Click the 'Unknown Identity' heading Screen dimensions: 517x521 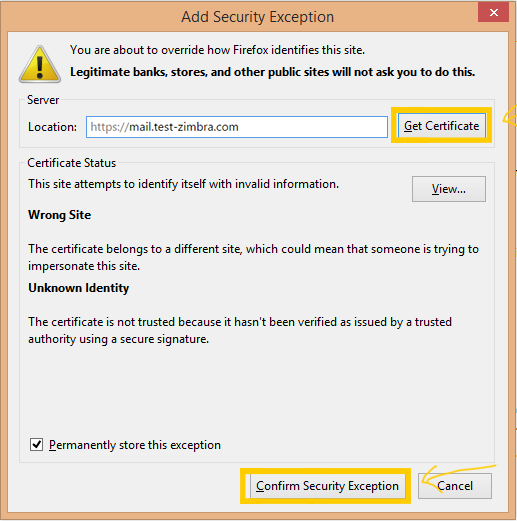click(79, 288)
